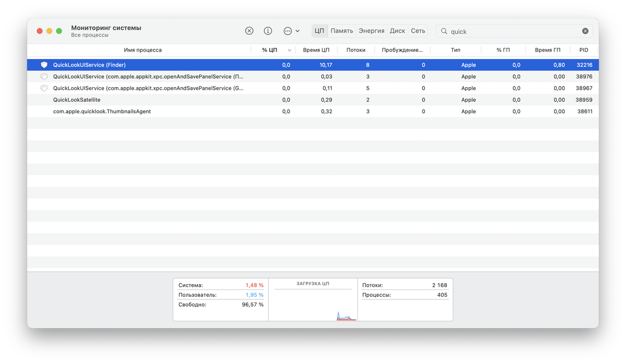626x364 pixels.
Task: Sort by Время ГП column header
Action: (547, 50)
